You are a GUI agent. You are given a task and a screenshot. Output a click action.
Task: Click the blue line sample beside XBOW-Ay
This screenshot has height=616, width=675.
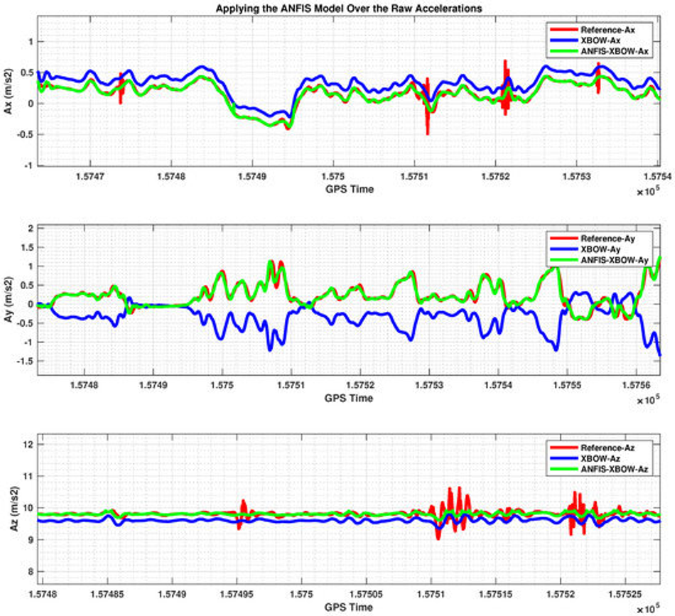pyautogui.click(x=563, y=249)
